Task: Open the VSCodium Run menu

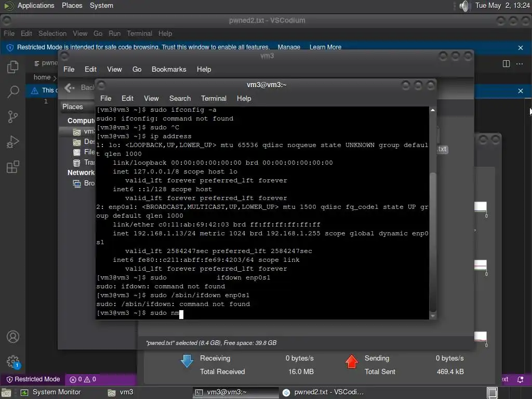Action: (x=114, y=34)
